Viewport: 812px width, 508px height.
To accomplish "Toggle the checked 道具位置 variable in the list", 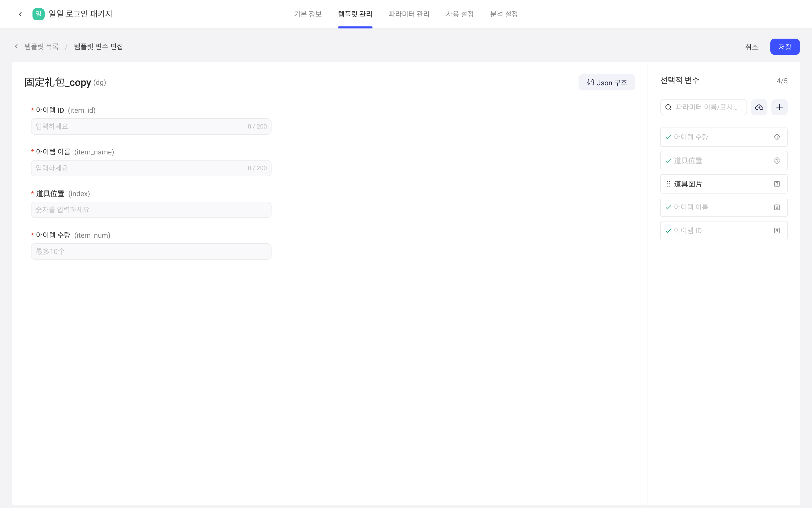I will pos(724,161).
